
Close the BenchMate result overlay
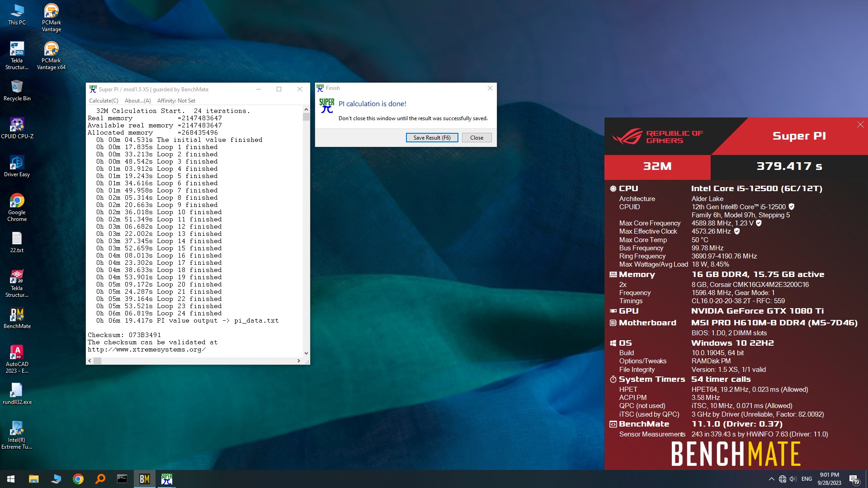coord(860,125)
